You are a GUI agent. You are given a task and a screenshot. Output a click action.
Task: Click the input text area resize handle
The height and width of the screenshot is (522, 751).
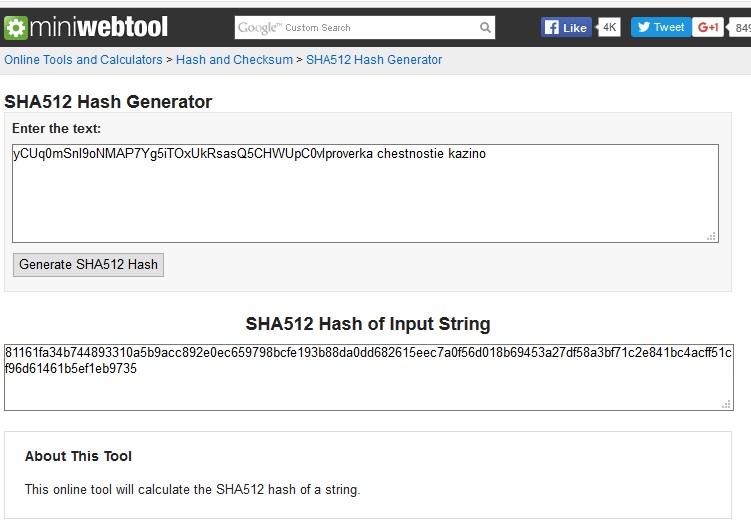point(712,236)
